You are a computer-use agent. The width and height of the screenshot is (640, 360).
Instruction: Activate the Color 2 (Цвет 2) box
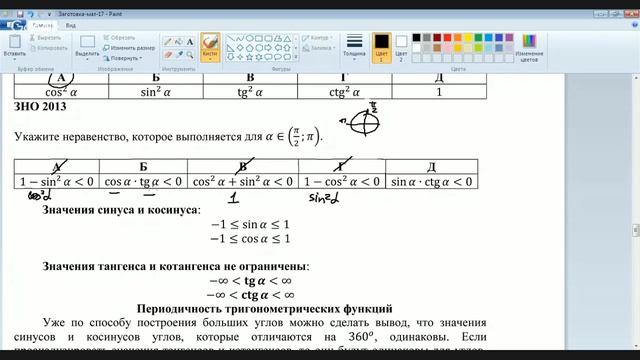(401, 48)
